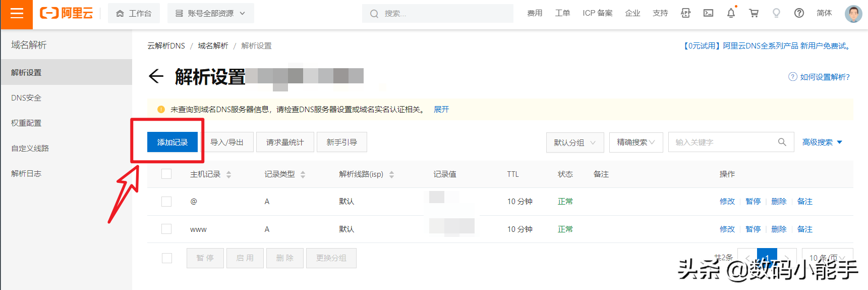The width and height of the screenshot is (868, 290).
Task: Sort by 解析线路(isp) column arrows
Action: coord(392,174)
